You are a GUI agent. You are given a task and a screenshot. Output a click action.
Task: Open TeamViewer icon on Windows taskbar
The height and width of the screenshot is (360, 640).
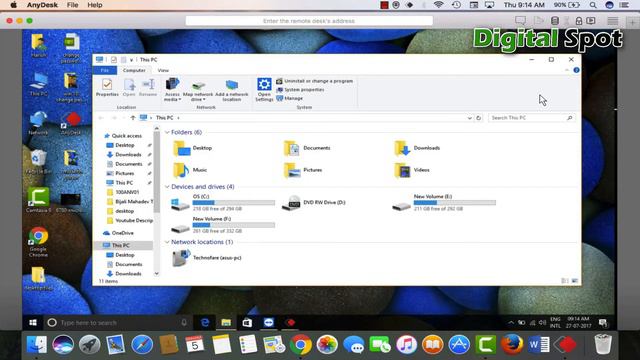click(269, 322)
